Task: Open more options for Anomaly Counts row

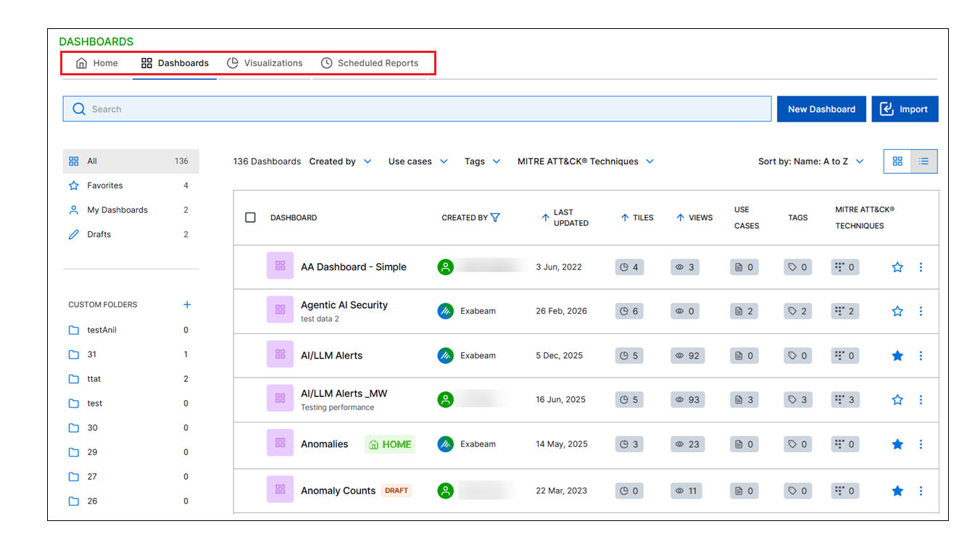Action: coord(921,491)
